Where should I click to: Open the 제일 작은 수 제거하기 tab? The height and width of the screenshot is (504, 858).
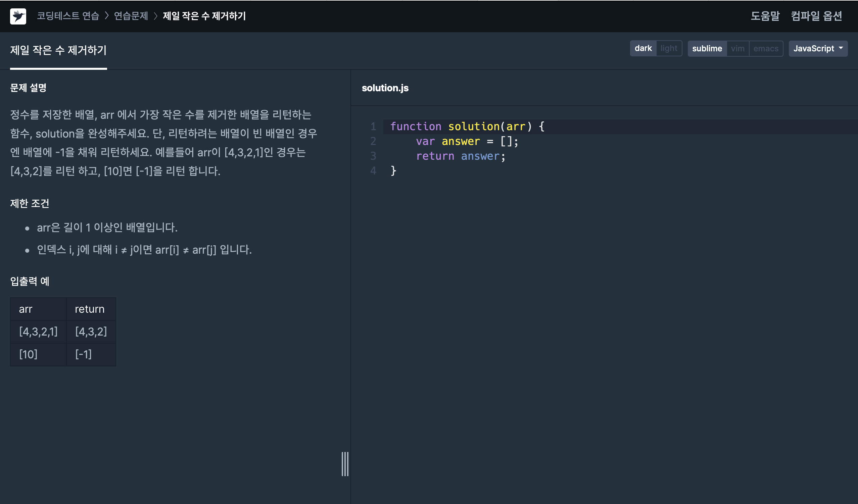(58, 50)
